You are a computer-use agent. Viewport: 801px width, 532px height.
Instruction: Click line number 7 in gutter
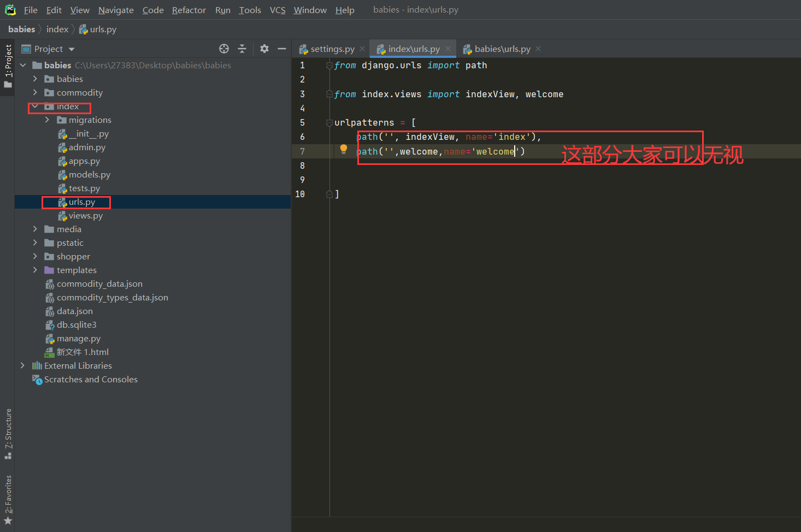[x=302, y=151]
